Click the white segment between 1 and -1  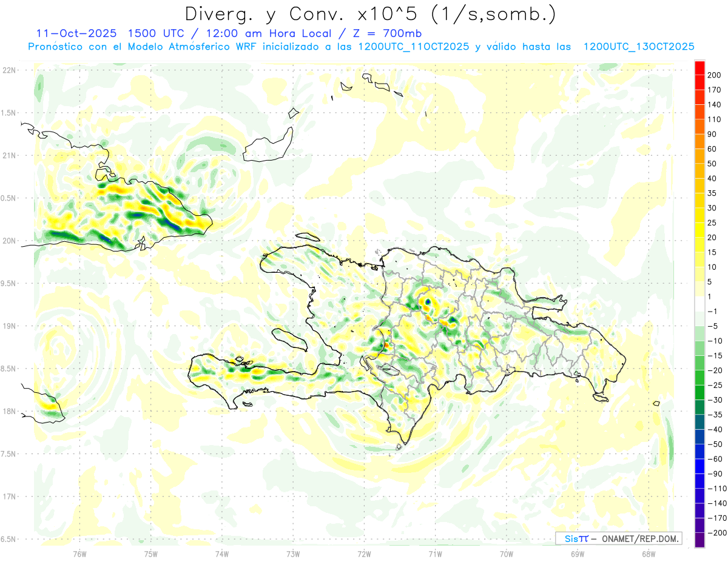pos(699,304)
